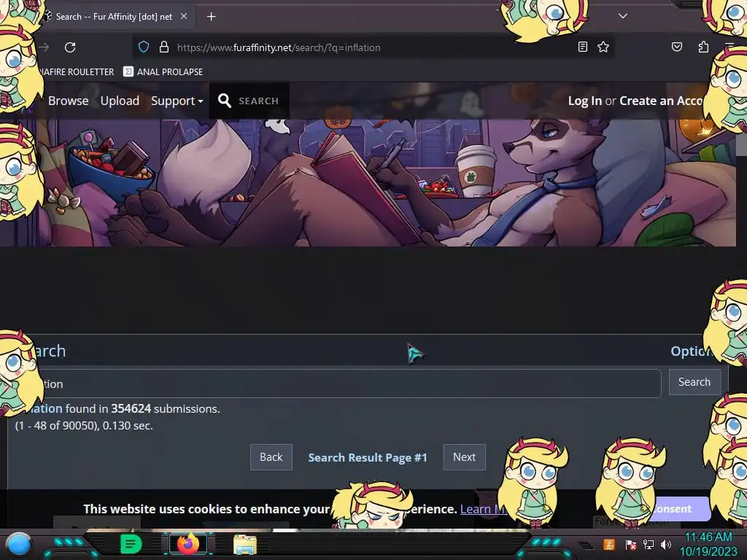Screen dimensions: 747x560
Task: Reload the page with the refresh icon
Action: pos(70,47)
